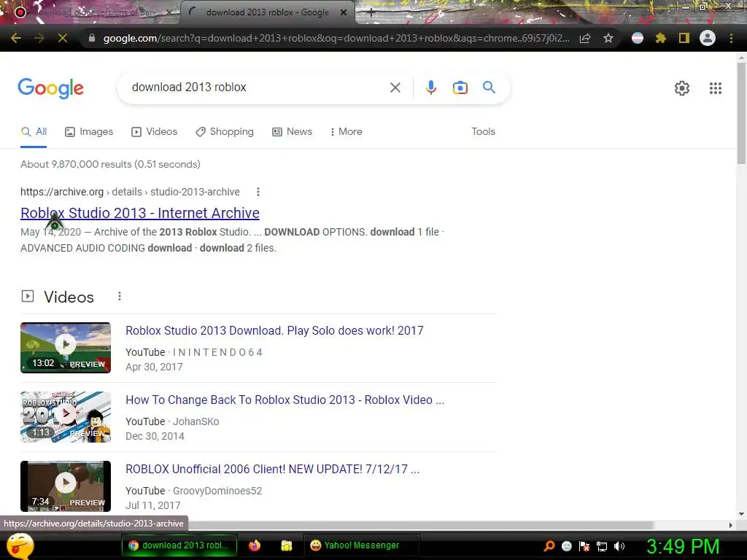
Task: Open Firefox from the taskbar
Action: pos(255,545)
